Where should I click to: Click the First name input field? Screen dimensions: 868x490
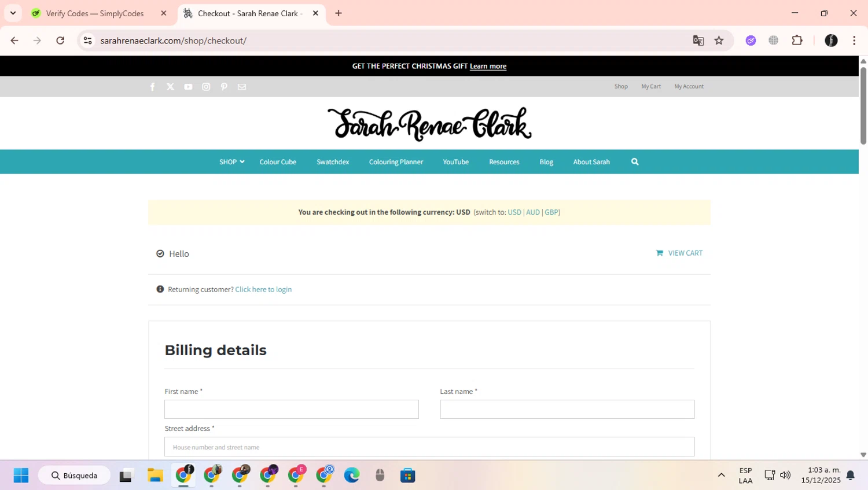tap(292, 410)
